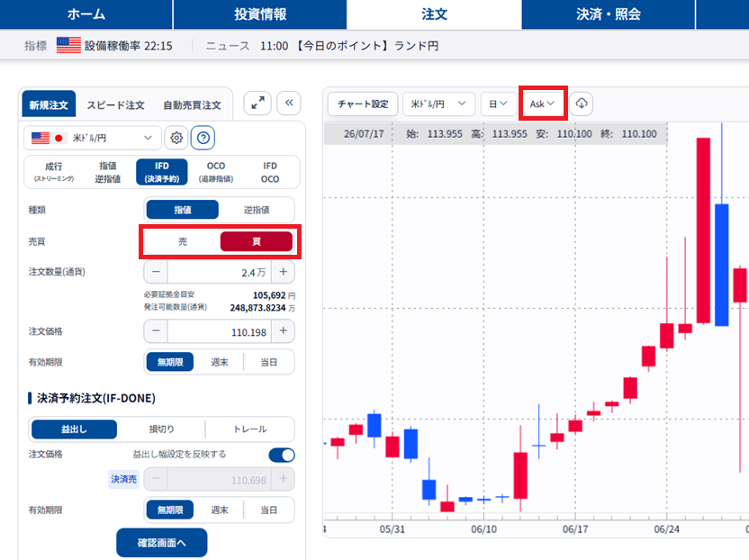The width and height of the screenshot is (749, 560).
Task: Click the chart download cloud icon
Action: tap(582, 104)
